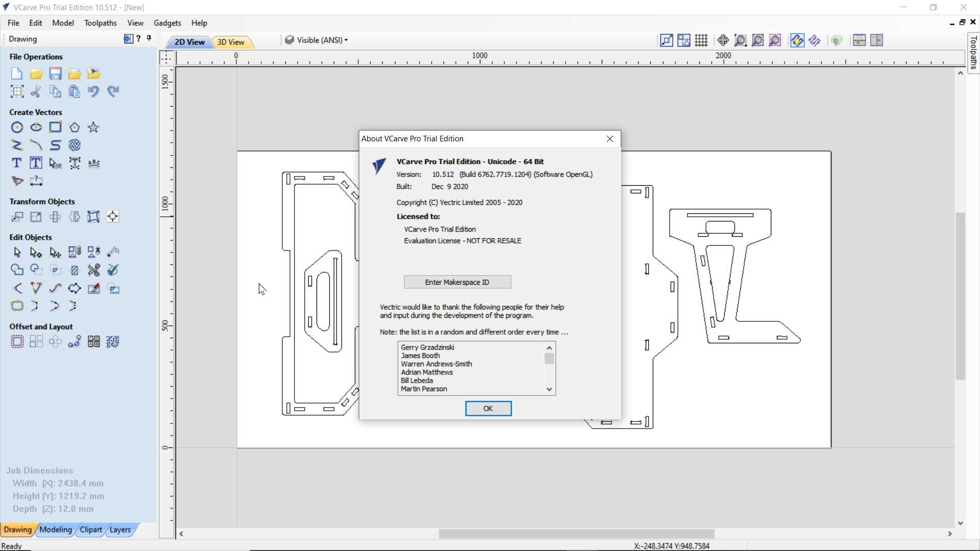
Task: Open the Dimension measuring tool
Action: pyautogui.click(x=36, y=181)
